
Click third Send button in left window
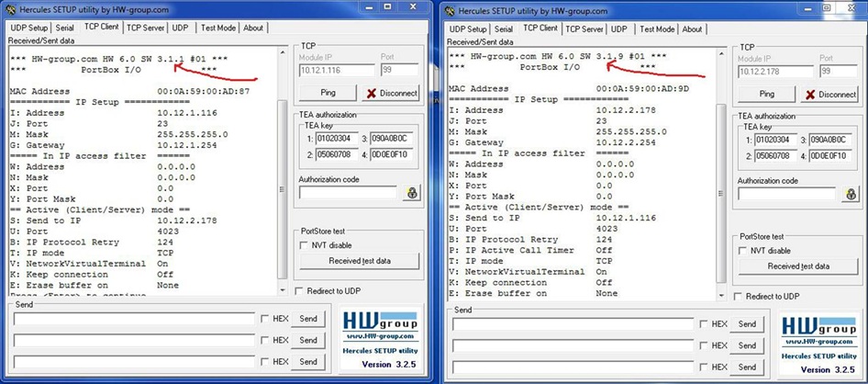308,362
